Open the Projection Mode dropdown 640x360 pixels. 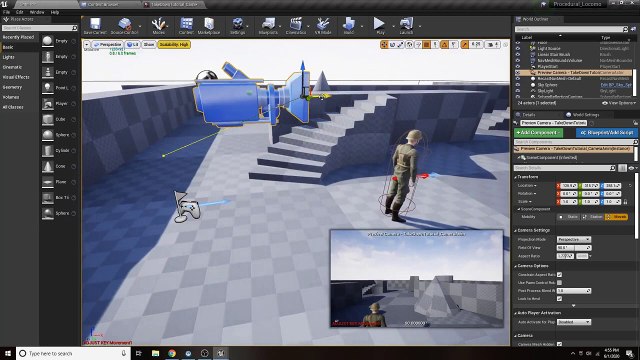pos(573,240)
